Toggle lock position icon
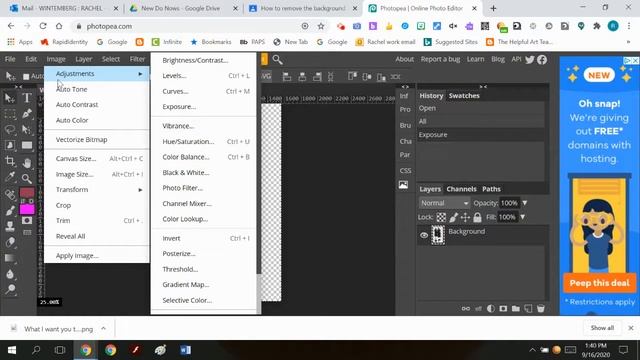The image size is (640, 360). point(465,218)
